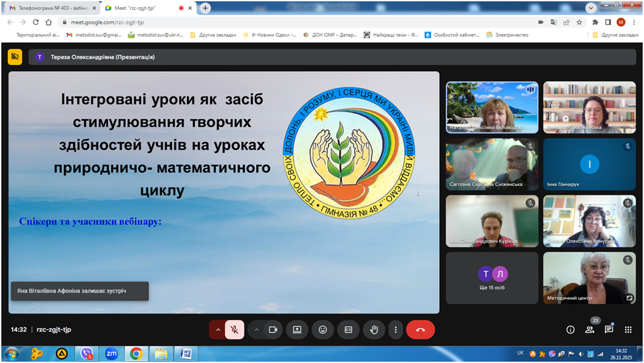Open Новини Одеси bookmark
Image resolution: width=644 pixels, height=363 pixels.
point(270,35)
